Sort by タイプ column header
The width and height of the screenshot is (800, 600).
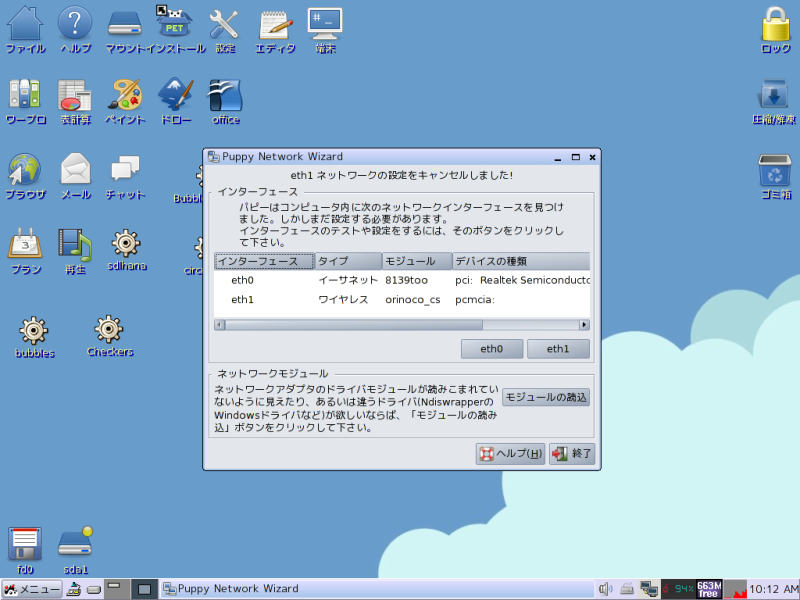[348, 261]
